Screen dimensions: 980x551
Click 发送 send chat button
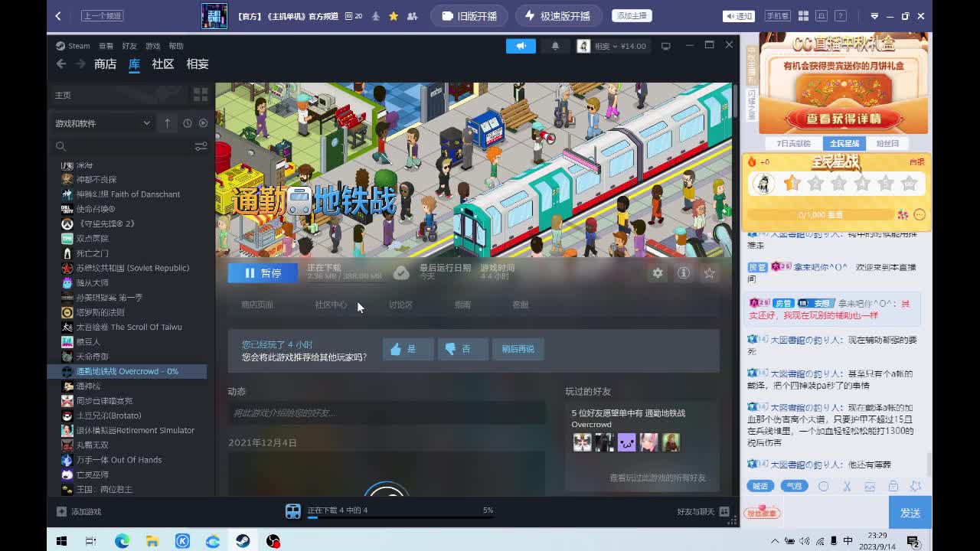[x=910, y=513]
